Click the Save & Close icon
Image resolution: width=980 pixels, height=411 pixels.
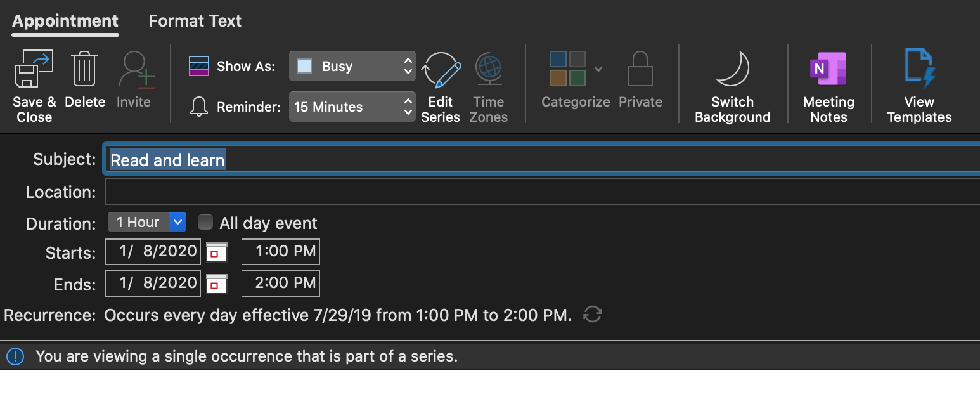point(34,68)
